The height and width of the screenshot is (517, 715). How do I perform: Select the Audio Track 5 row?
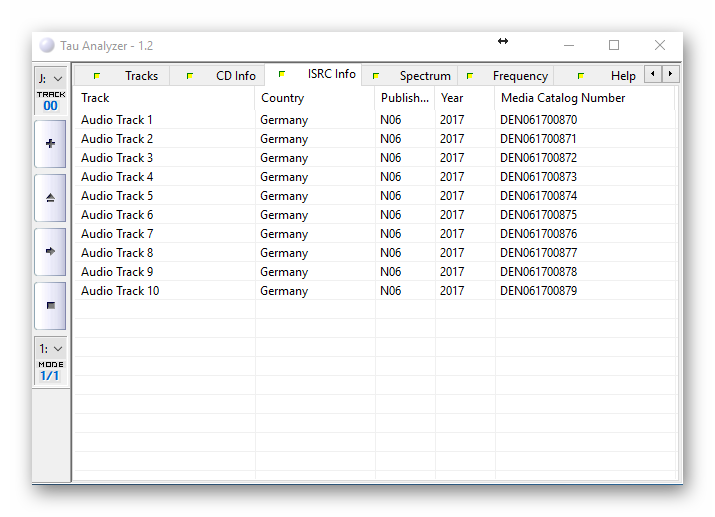coord(117,196)
